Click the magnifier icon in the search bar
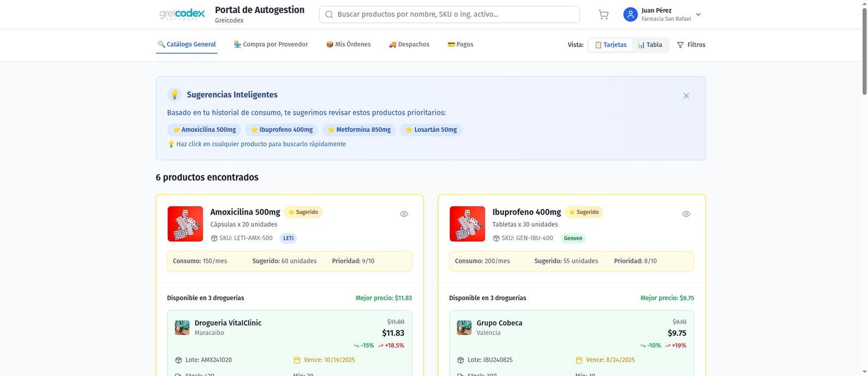Screen dimensions: 868x376 (x=329, y=15)
